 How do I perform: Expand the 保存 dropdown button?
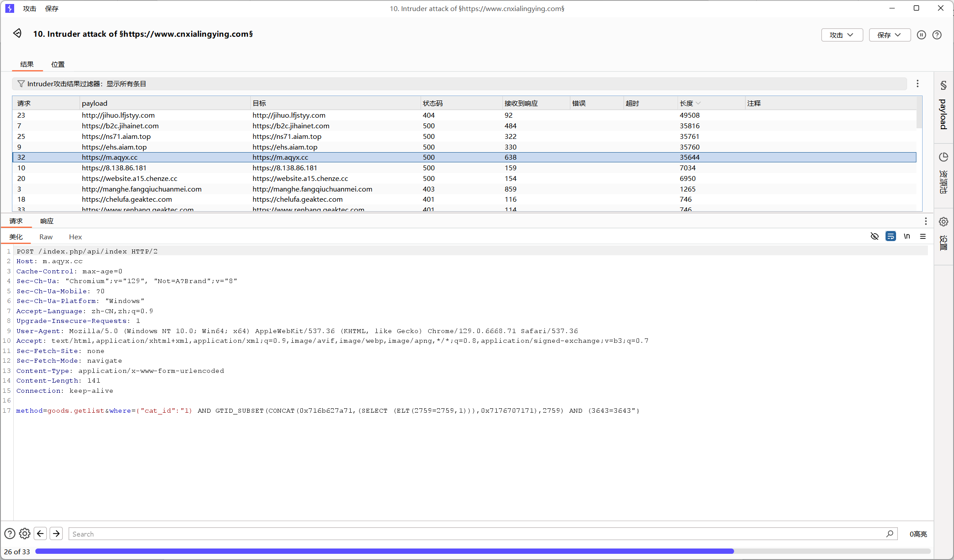(889, 35)
